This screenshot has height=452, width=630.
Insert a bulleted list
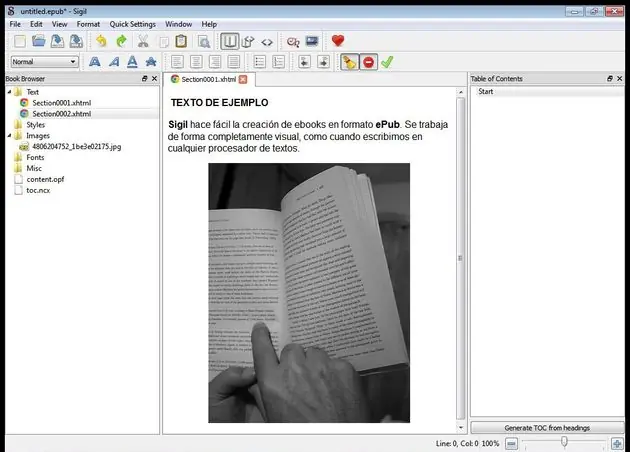260,62
